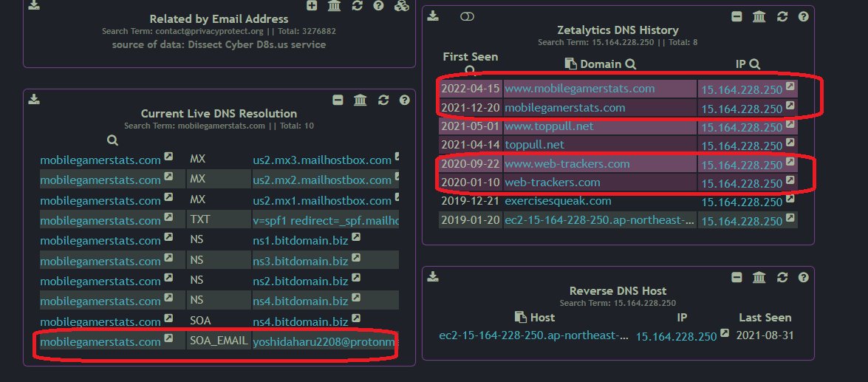Screen dimensions: 868x382
Task: Open www.toppull.net domain link
Action: point(549,126)
